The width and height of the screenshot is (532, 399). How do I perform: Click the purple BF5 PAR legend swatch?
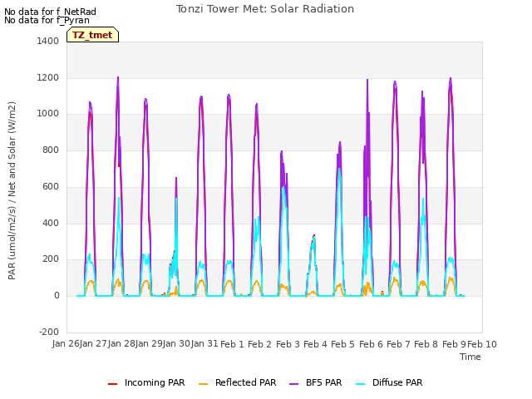point(293,384)
